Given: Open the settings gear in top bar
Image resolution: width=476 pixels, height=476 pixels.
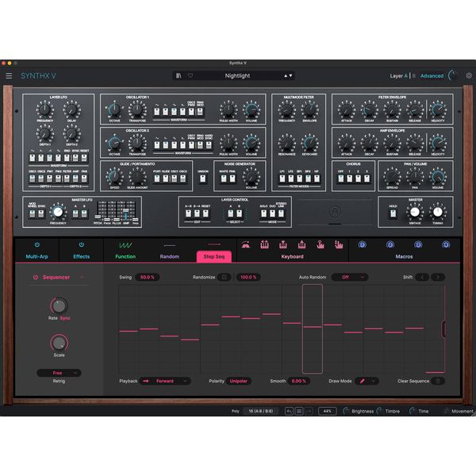Looking at the screenshot, I should (469, 75).
